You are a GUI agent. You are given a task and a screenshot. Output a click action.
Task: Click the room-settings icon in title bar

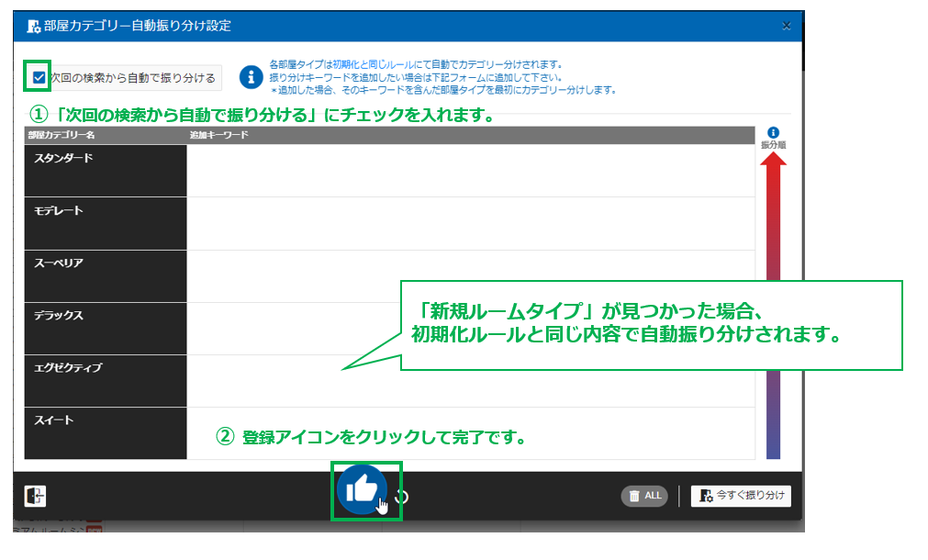tap(33, 27)
